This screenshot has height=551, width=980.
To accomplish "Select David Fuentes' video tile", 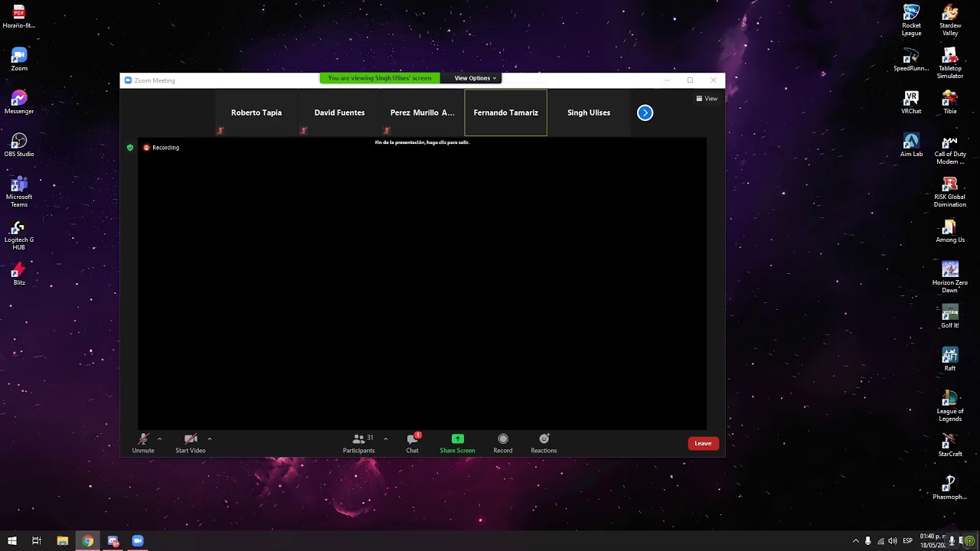I will tap(339, 112).
